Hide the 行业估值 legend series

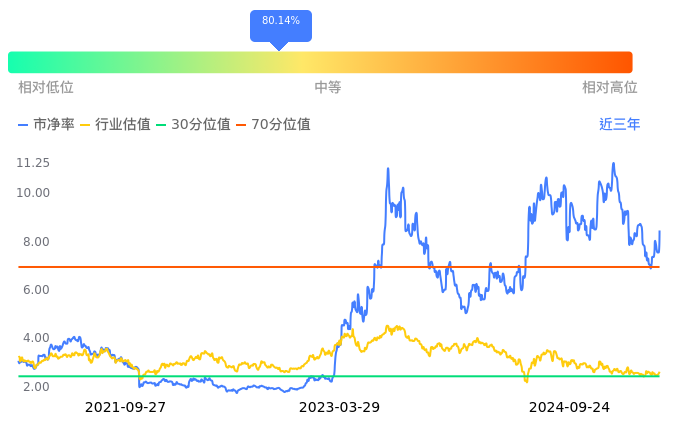[115, 125]
